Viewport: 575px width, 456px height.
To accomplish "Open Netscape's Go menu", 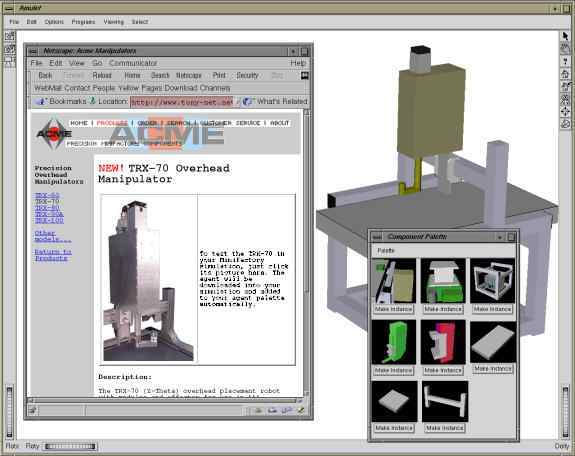I will 97,63.
